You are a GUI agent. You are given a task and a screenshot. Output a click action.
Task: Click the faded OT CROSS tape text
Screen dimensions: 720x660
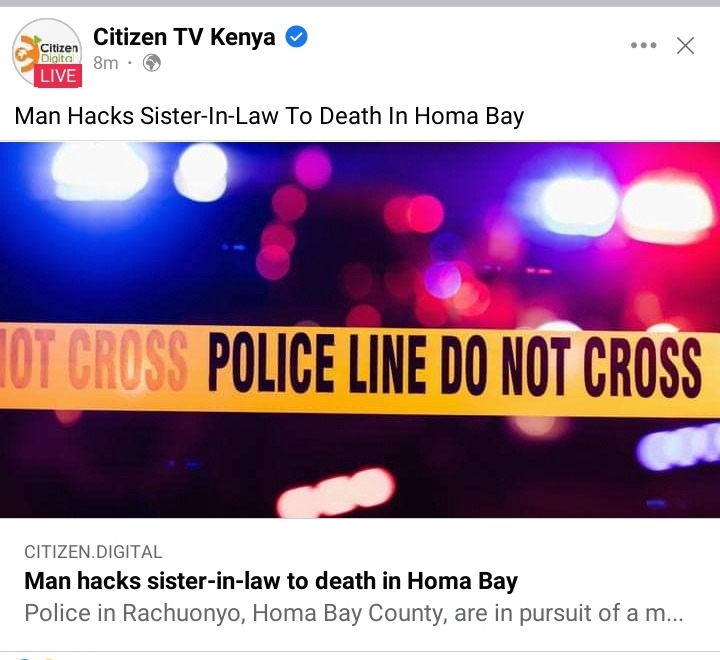click(94, 359)
